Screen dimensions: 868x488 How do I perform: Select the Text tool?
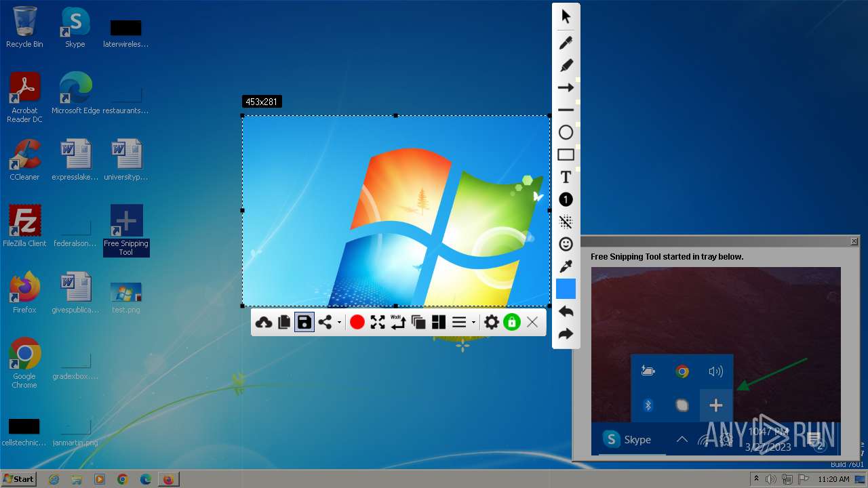(566, 177)
